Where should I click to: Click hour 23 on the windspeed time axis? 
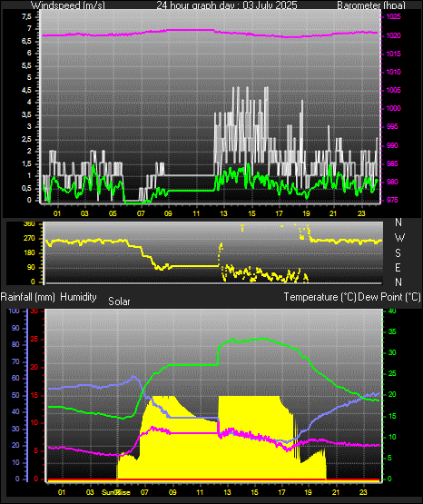(x=361, y=213)
